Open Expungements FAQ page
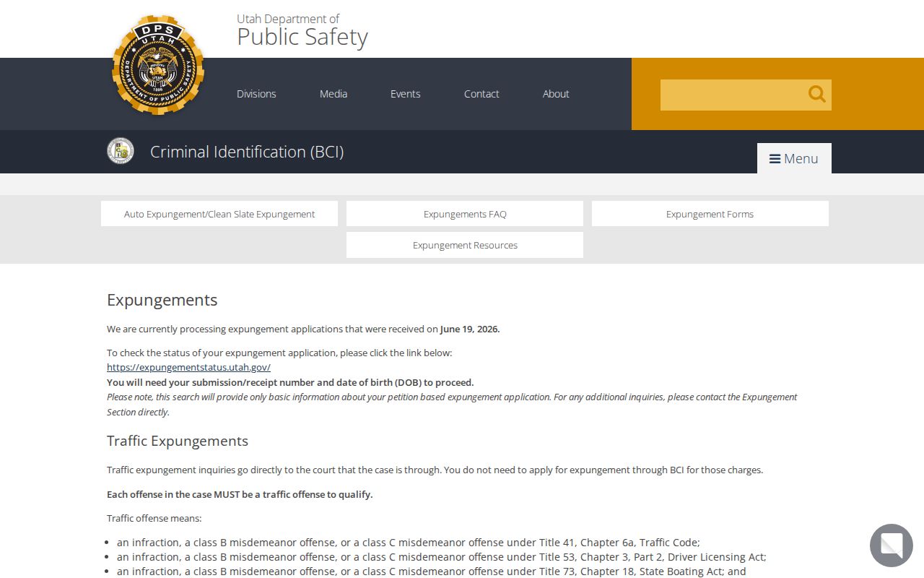 point(465,214)
